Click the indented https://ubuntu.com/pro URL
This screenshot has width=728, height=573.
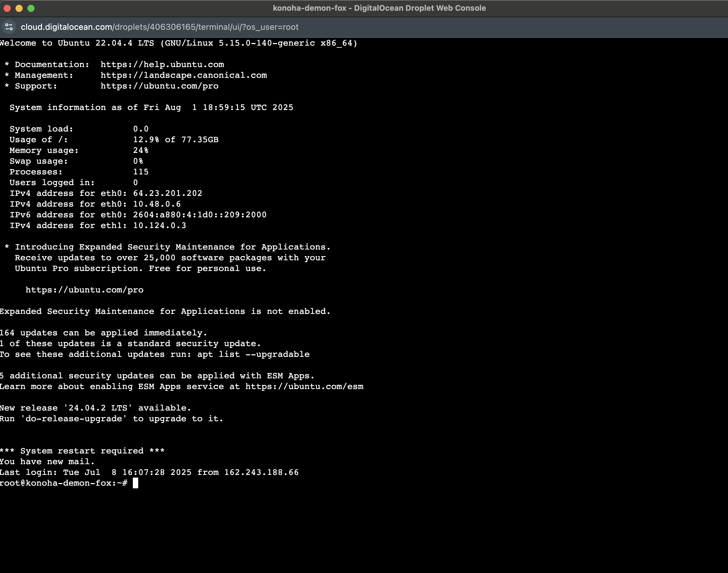[x=85, y=290]
